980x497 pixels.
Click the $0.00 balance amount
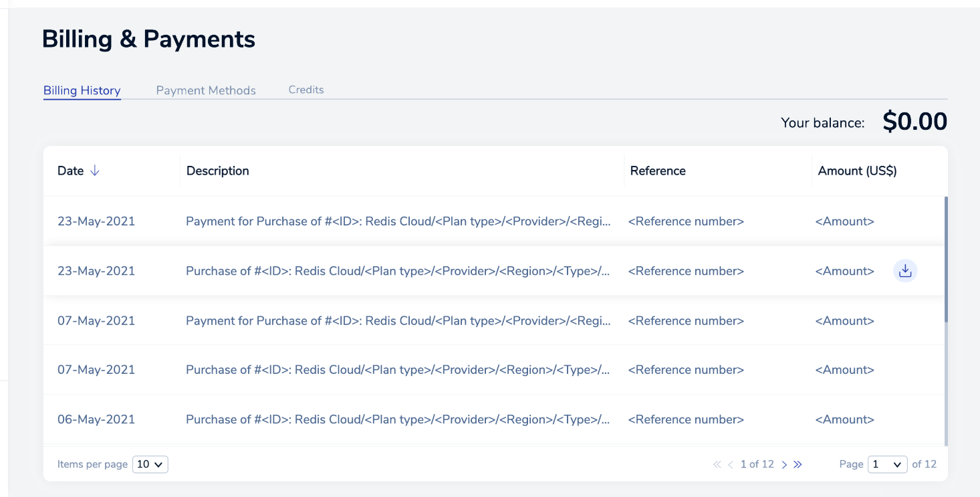click(914, 122)
